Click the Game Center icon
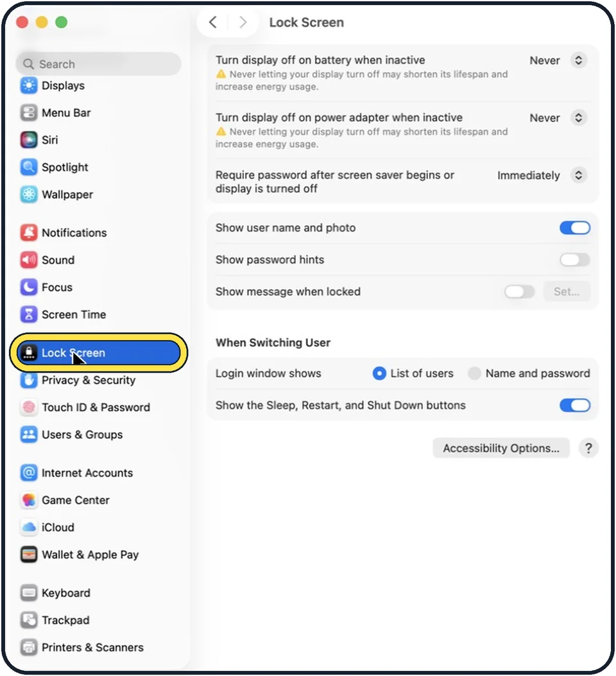Image resolution: width=616 pixels, height=676 pixels. tap(29, 500)
